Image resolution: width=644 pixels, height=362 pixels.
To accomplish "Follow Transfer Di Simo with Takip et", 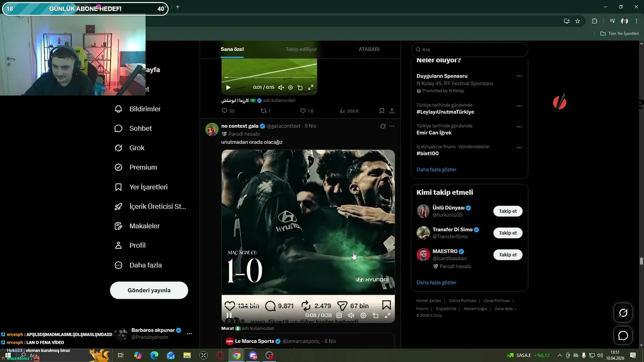I will (508, 233).
